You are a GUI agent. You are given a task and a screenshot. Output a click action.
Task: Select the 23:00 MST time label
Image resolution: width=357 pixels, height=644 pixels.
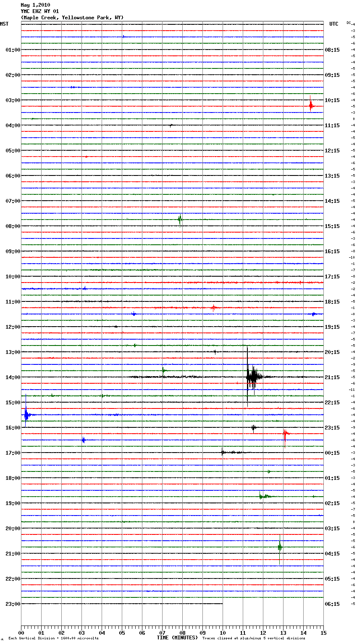[x=13, y=604]
